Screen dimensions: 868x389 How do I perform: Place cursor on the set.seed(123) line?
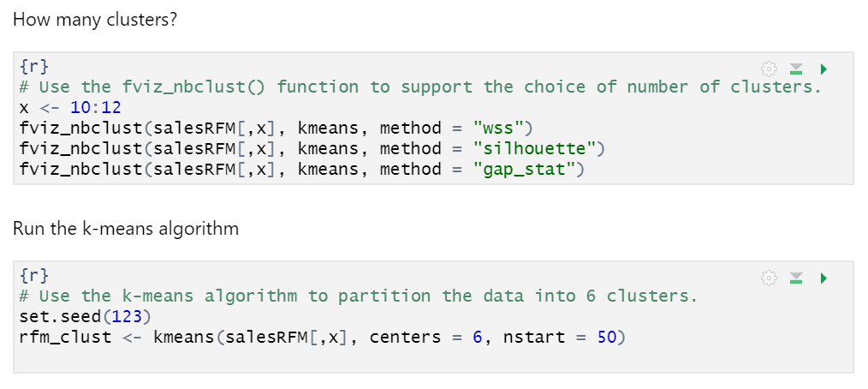coord(80,316)
